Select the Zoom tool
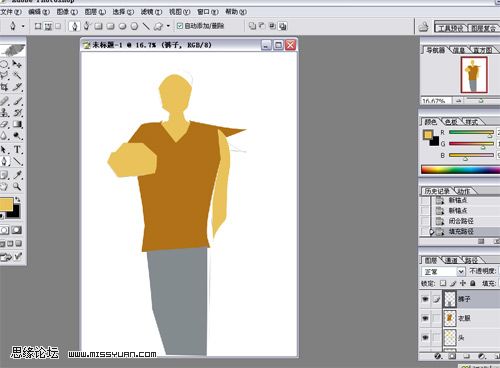Viewport: 500px width, 368px height. click(17, 187)
